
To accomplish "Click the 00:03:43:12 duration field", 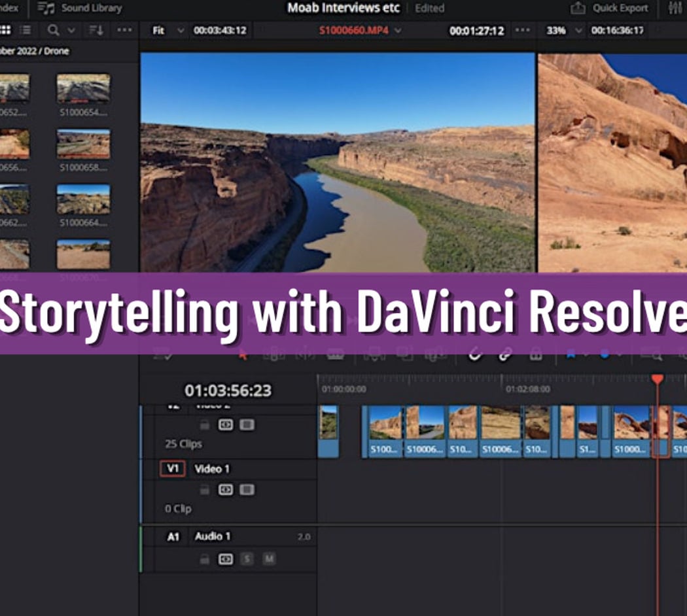I will pyautogui.click(x=220, y=30).
